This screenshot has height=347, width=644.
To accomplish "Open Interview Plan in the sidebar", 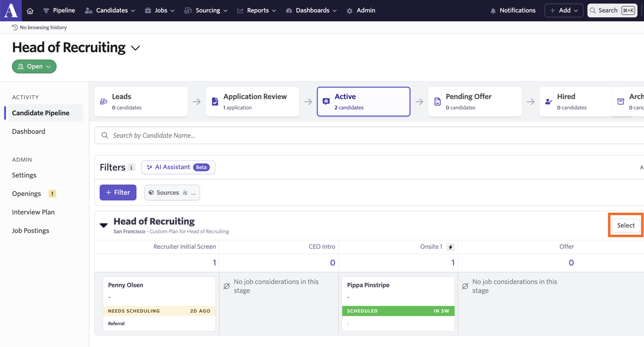I will coord(34,212).
